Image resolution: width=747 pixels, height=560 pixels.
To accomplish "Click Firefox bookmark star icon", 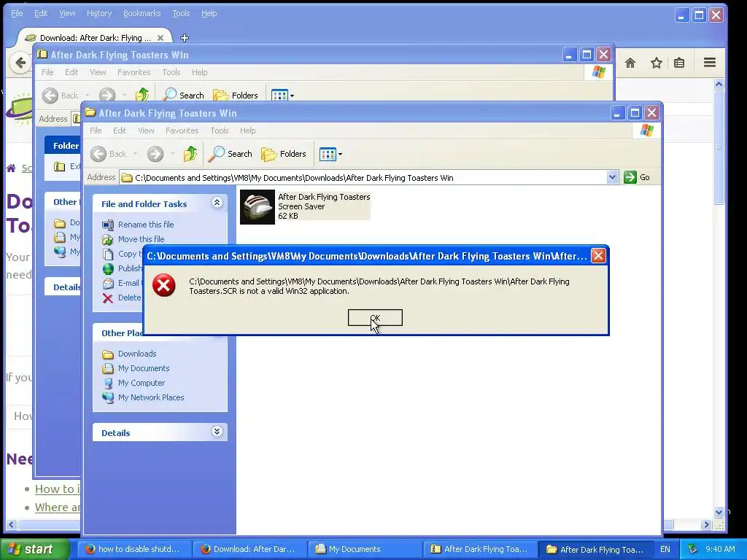I will point(657,63).
